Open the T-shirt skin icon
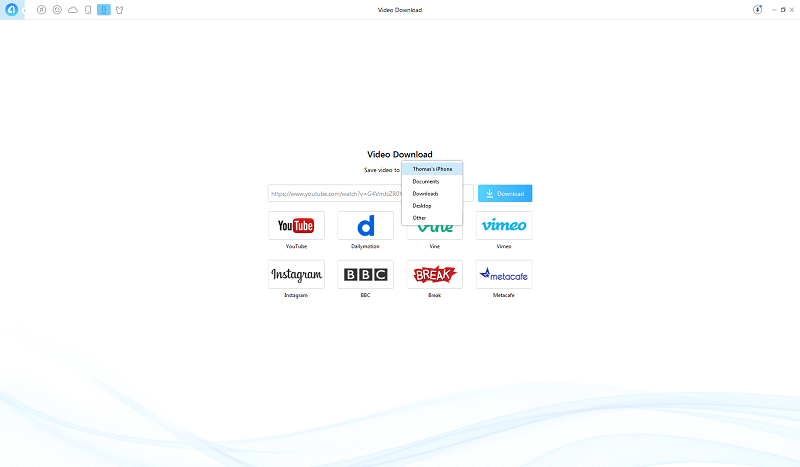 click(x=119, y=10)
